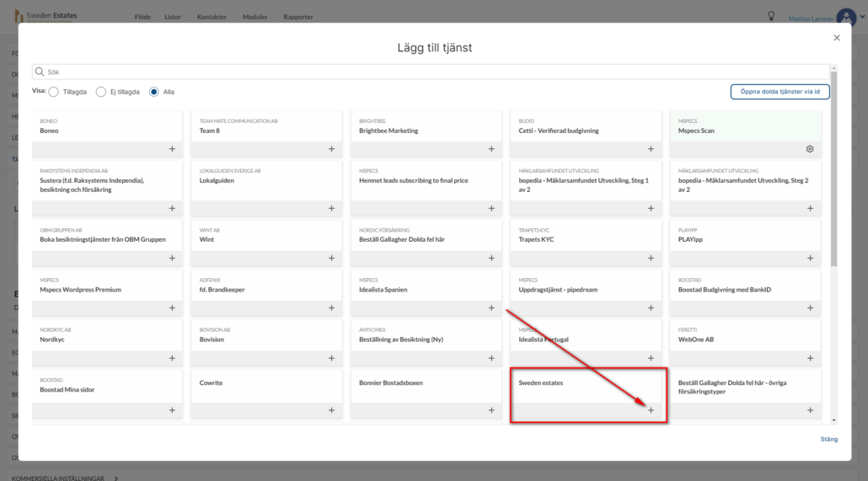Select the Ej tillagda radio button
This screenshot has height=481, width=868.
tap(101, 92)
